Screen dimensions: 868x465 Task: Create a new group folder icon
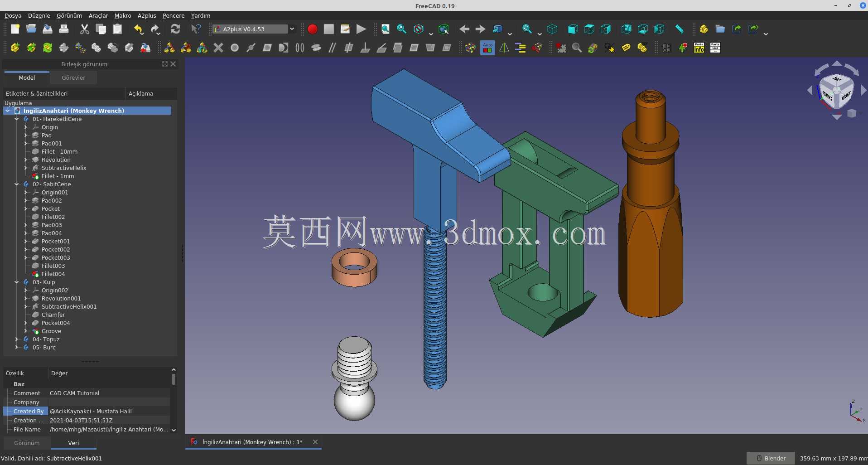click(720, 29)
